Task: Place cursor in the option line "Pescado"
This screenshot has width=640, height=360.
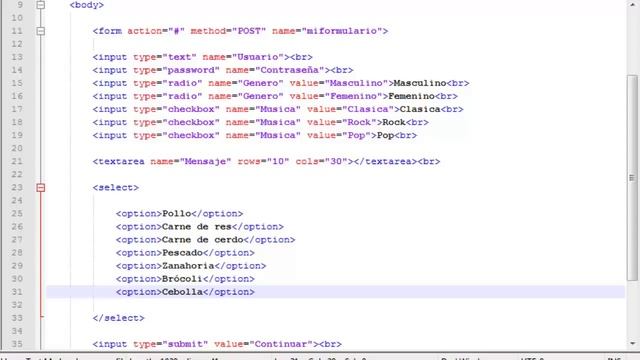Action: [x=185, y=253]
